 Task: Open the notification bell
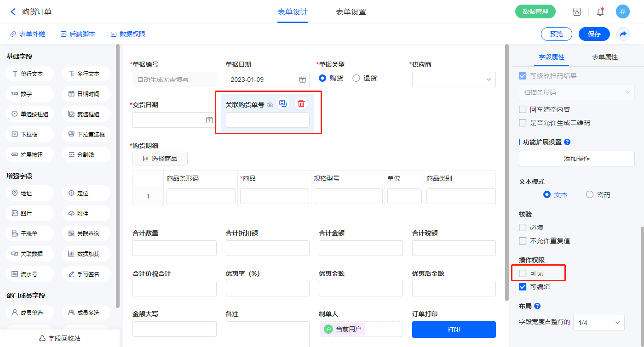tap(600, 12)
